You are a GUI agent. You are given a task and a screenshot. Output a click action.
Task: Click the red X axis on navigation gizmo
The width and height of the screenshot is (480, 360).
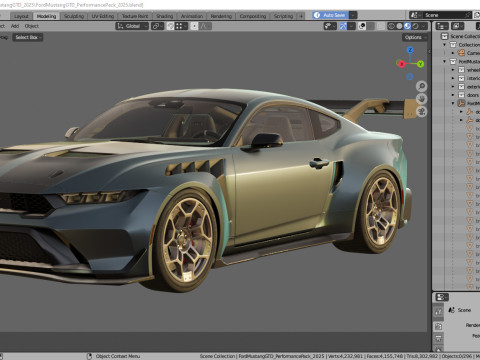401,64
